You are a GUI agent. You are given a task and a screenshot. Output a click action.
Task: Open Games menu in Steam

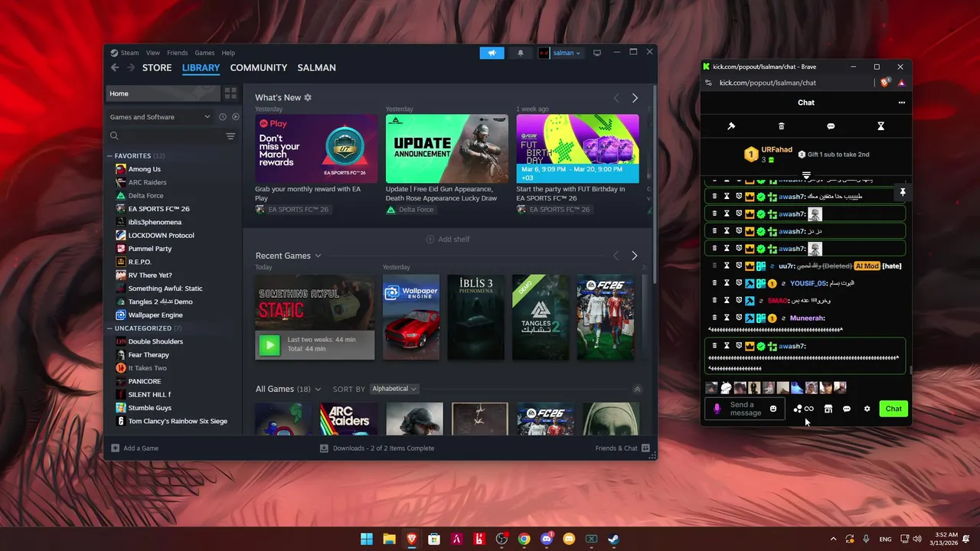(204, 53)
